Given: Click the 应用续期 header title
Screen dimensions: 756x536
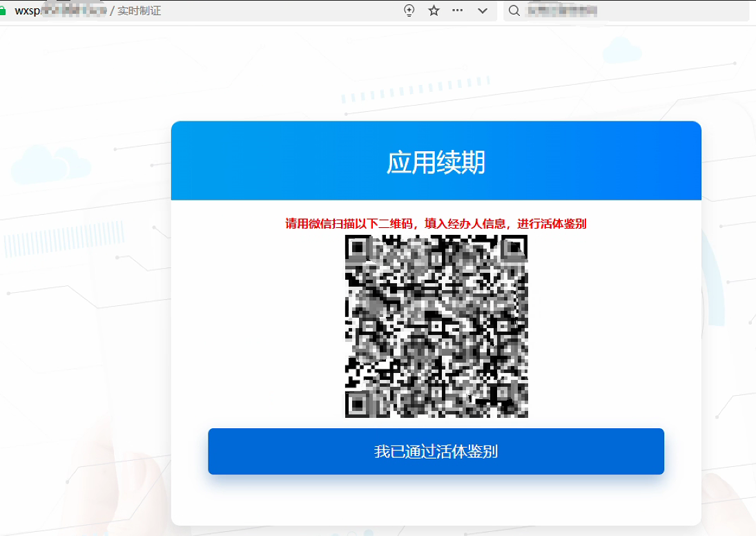Looking at the screenshot, I should (436, 163).
